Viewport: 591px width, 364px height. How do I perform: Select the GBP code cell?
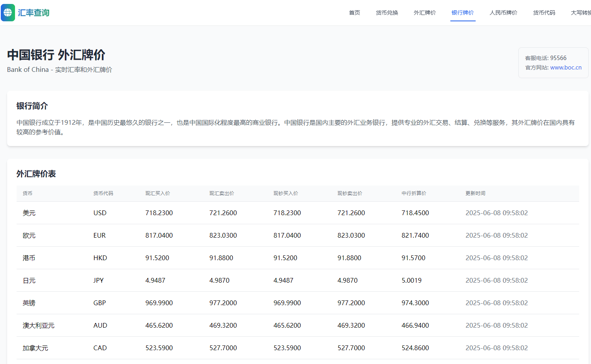[100, 303]
